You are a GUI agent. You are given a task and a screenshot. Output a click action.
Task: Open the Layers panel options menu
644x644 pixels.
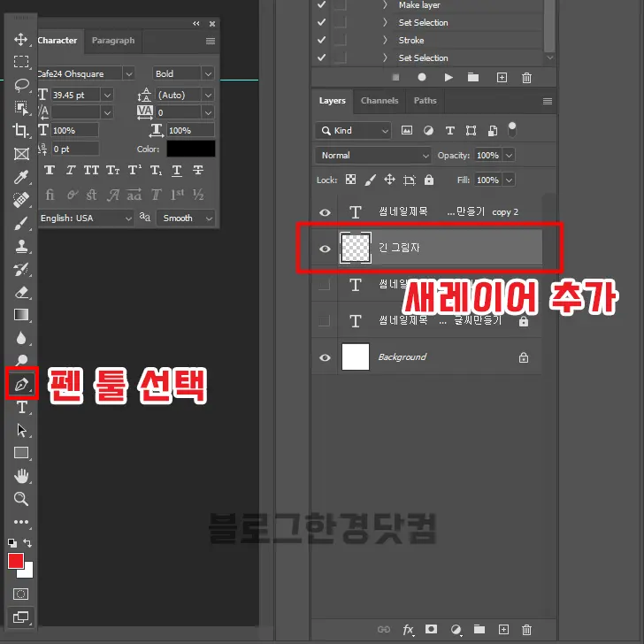coord(547,101)
